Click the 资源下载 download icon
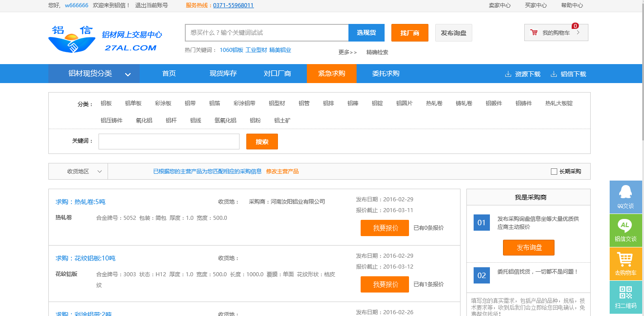The width and height of the screenshot is (644, 316). (508, 74)
